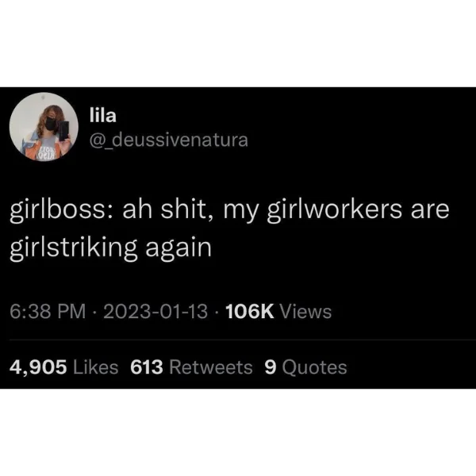Show the Likes list label
The width and height of the screenshot is (476, 476).
96,367
